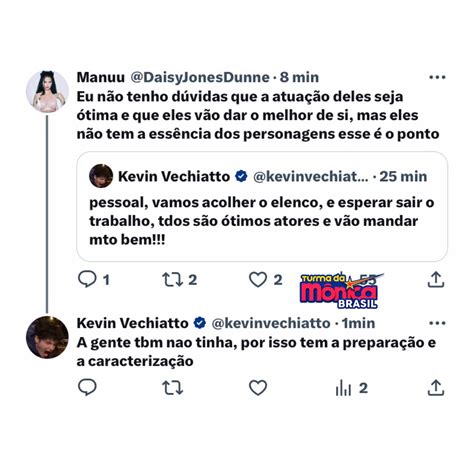Like Manuu's tweet with the heart icon
Screen dimensions: 474x474
pyautogui.click(x=258, y=280)
